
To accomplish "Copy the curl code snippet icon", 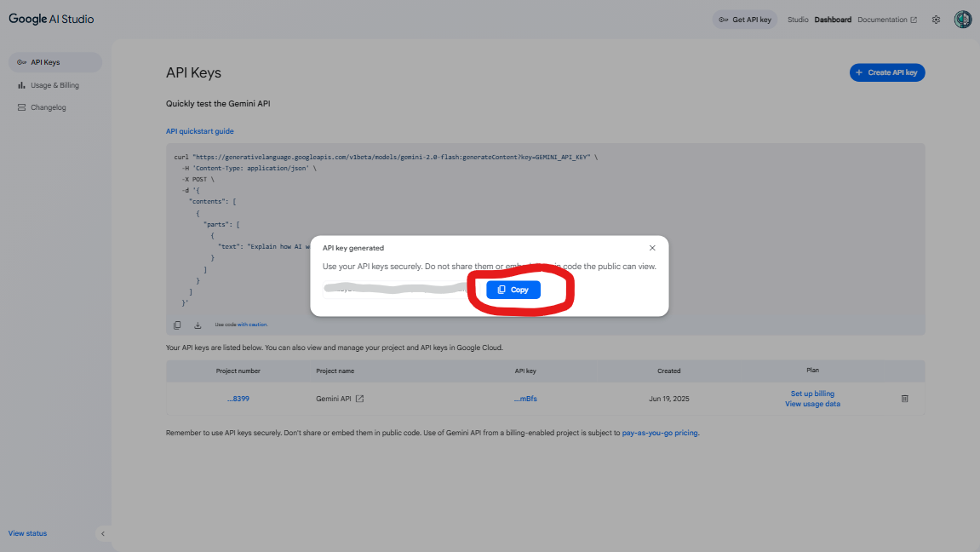I will [177, 325].
